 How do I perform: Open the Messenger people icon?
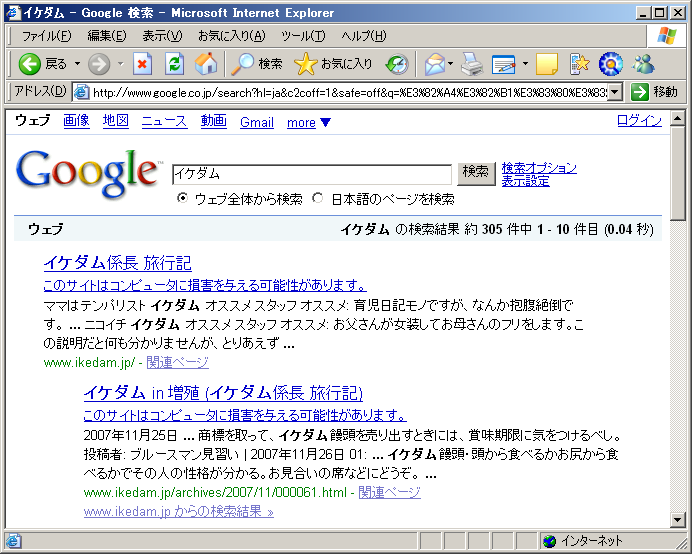point(643,64)
